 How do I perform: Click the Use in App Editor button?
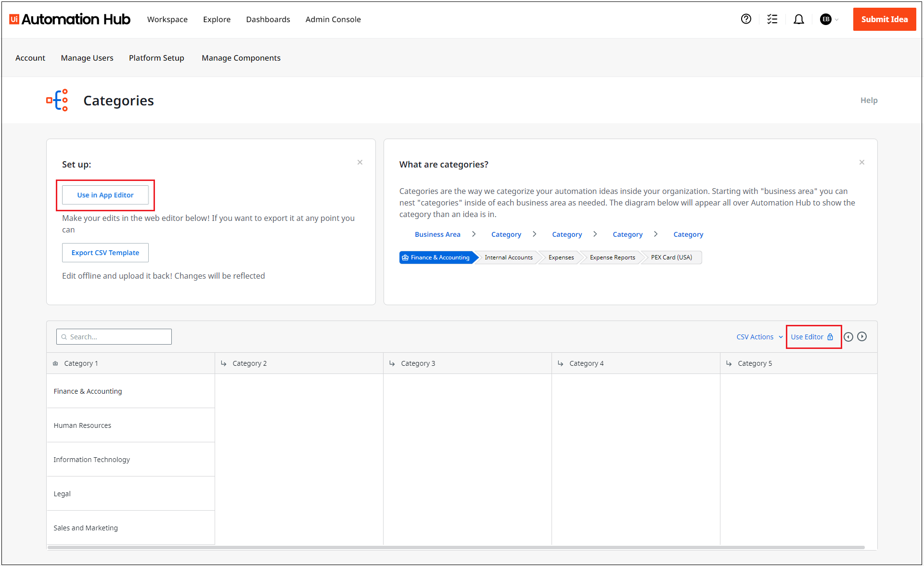tap(105, 195)
